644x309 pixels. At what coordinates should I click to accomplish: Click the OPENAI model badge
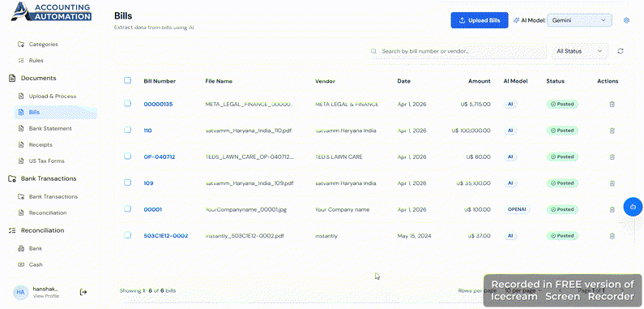coord(517,209)
